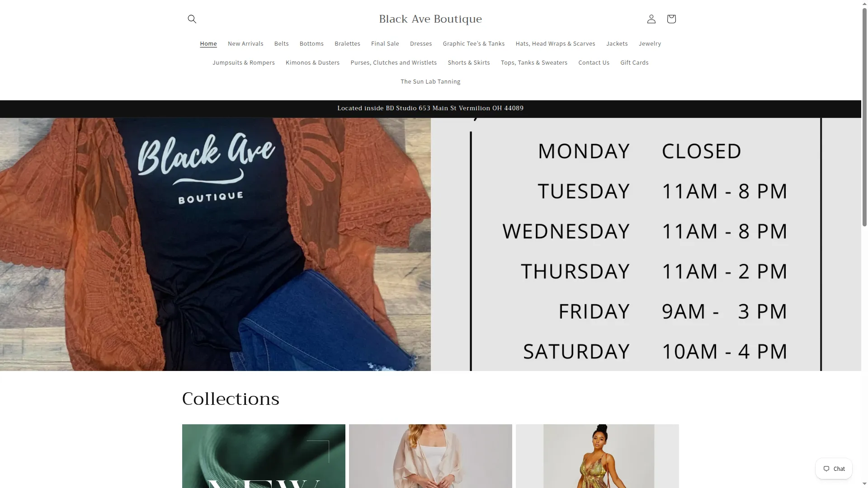
Task: Open the Chat widget
Action: coord(834,469)
